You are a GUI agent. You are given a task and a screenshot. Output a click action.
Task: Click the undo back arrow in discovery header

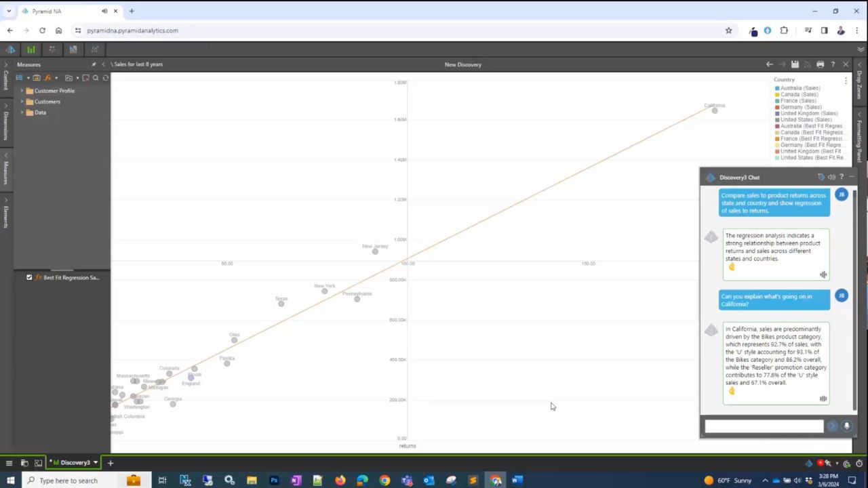(769, 64)
